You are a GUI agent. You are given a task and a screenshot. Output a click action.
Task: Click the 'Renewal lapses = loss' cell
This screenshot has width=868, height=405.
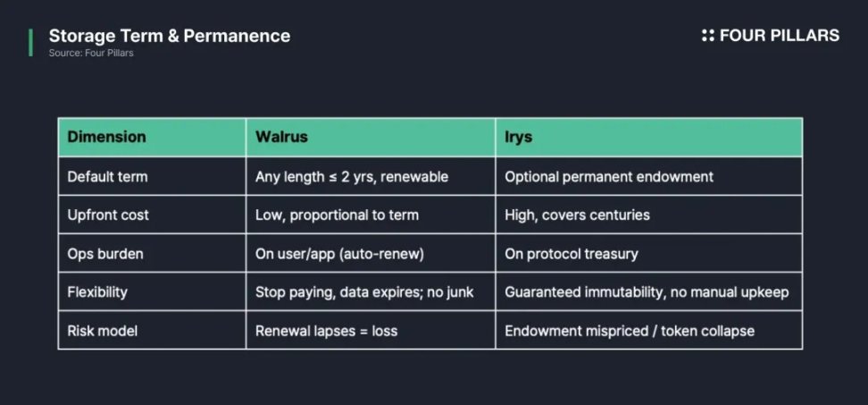pyautogui.click(x=326, y=331)
